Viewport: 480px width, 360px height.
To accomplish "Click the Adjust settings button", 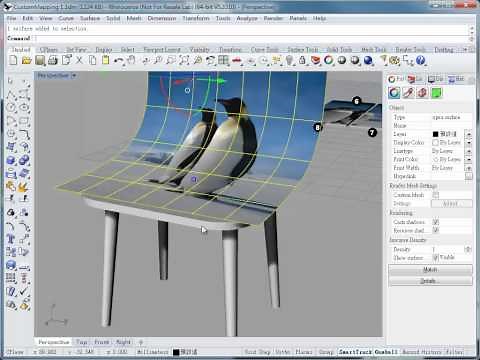I will tap(452, 203).
